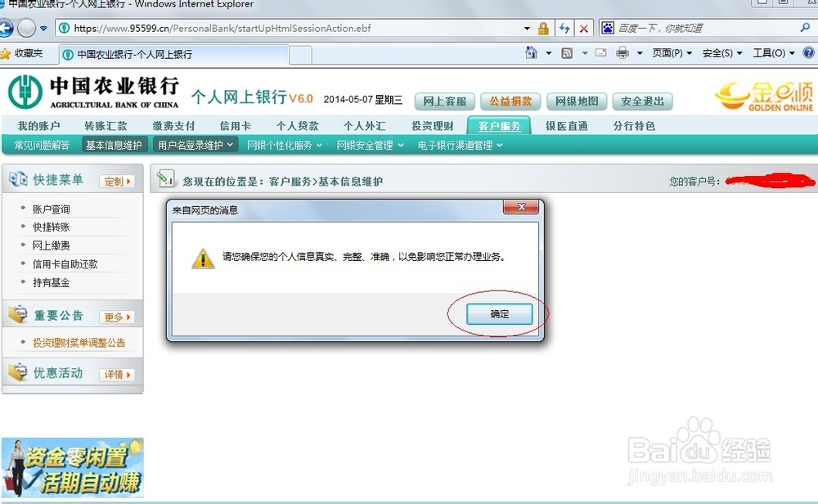
Task: Click the location tag icon before 您现在的位置
Action: pos(166,179)
